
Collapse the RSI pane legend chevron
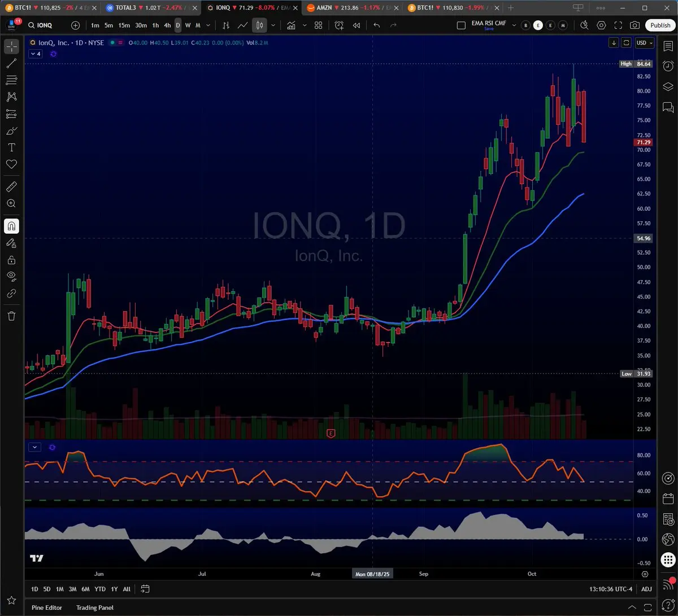pyautogui.click(x=35, y=447)
